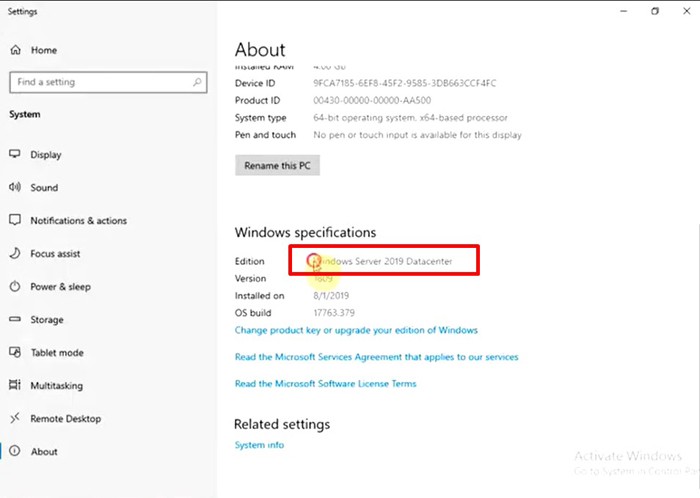Screen dimensions: 700x498
Task: Open Storage settings
Action: pyautogui.click(x=47, y=320)
